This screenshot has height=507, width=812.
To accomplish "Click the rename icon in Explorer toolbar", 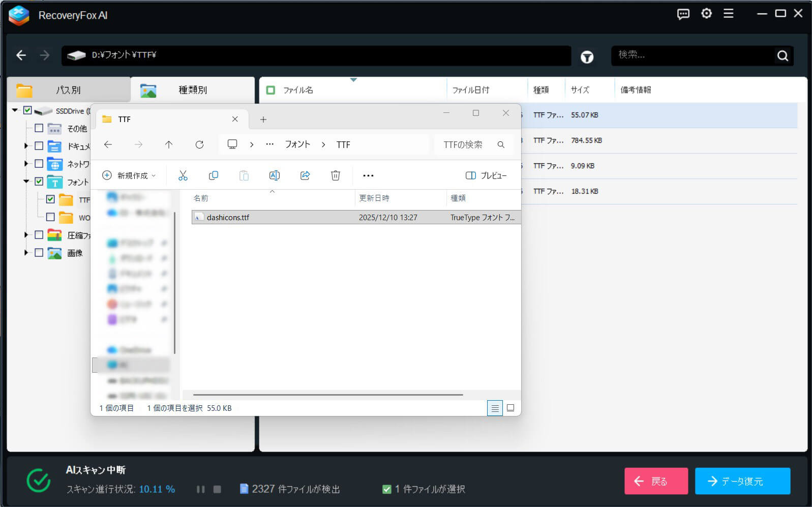I will (x=275, y=175).
